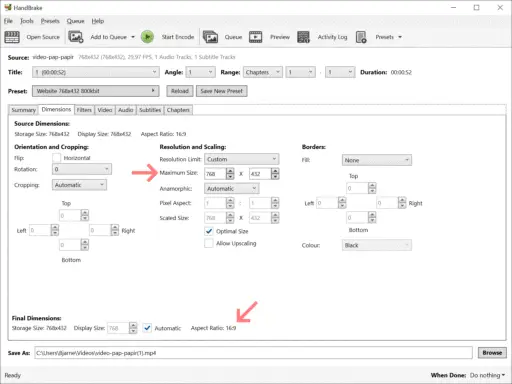Screen dimensions: 512x384
Task: Switch to the Filters tab
Action: click(x=84, y=110)
